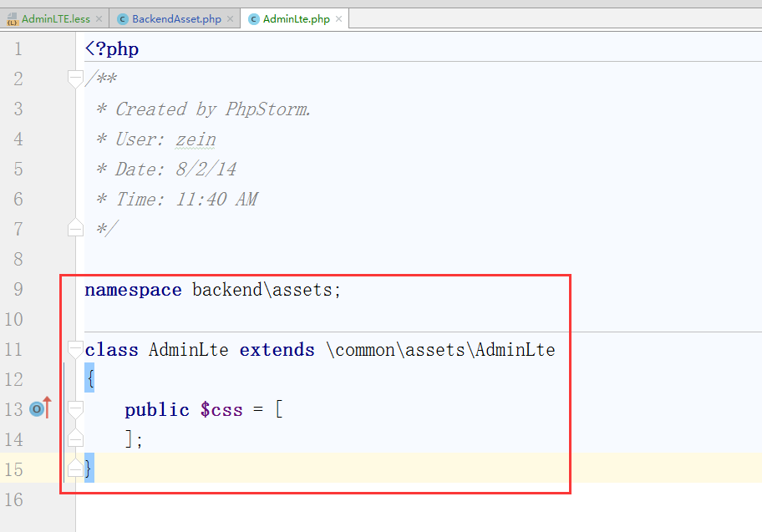Click the array end fold marker on line 14
This screenshot has height=532, width=762.
[75, 438]
